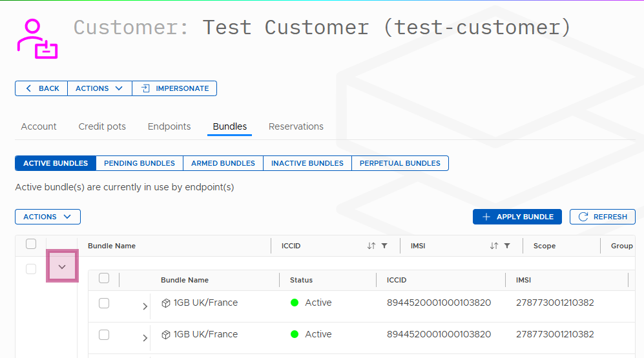Screen dimensions: 644x358
Task: Open the Reservations tab
Action: click(296, 126)
